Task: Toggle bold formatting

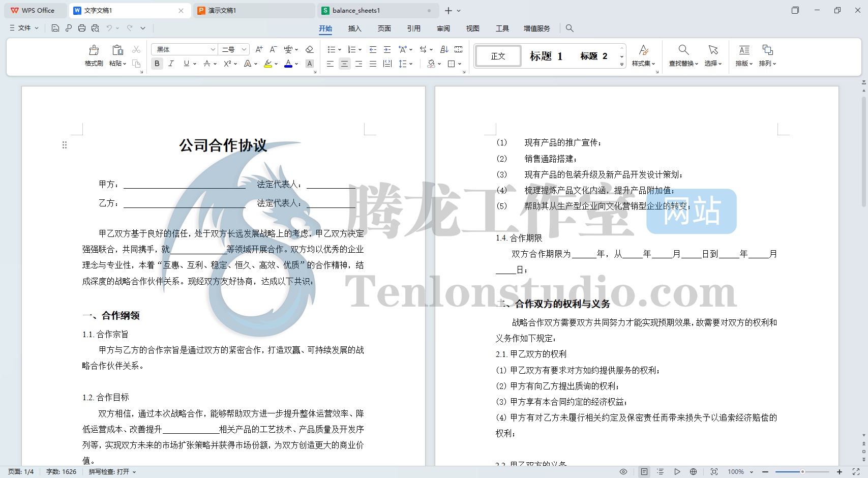Action: 157,64
